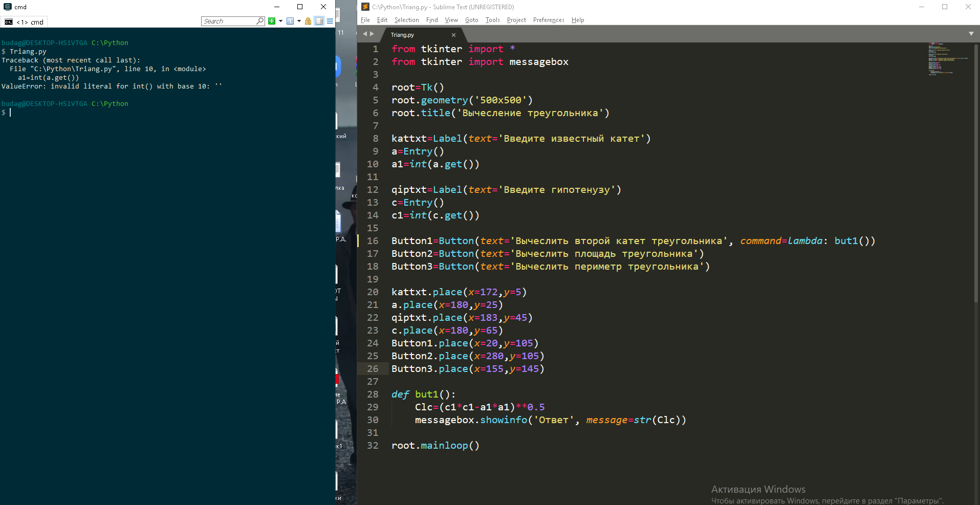
Task: Open the Project menu
Action: click(x=516, y=20)
